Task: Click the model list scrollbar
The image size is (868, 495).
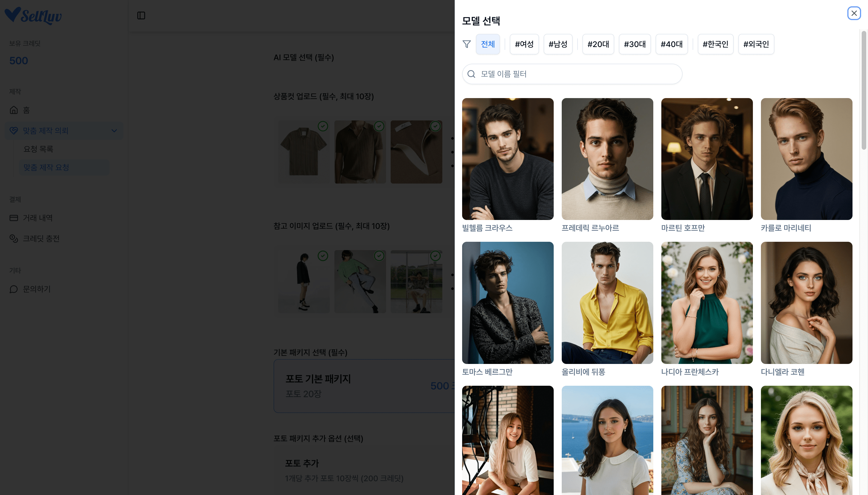Action: tap(864, 90)
